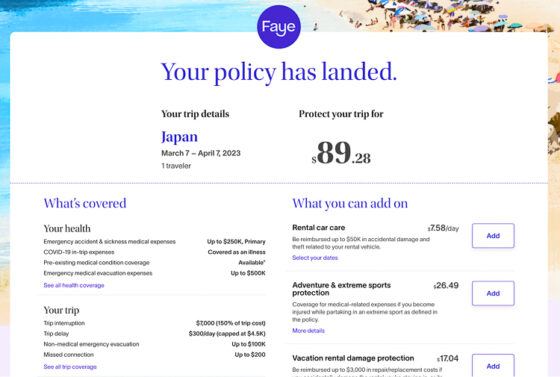
Task: Click the What's covered heading
Action: point(85,203)
